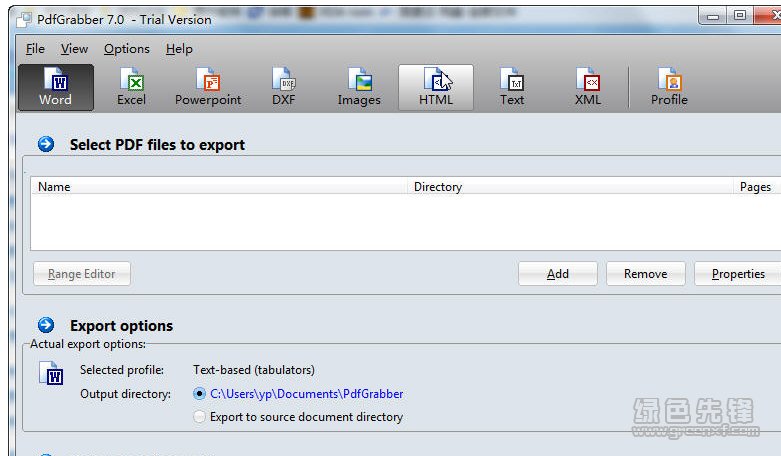Open the Help menu
This screenshot has width=781, height=456.
[x=179, y=49]
